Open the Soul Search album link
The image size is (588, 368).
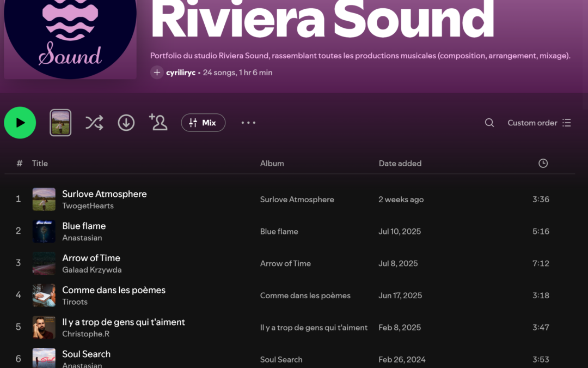[281, 359]
